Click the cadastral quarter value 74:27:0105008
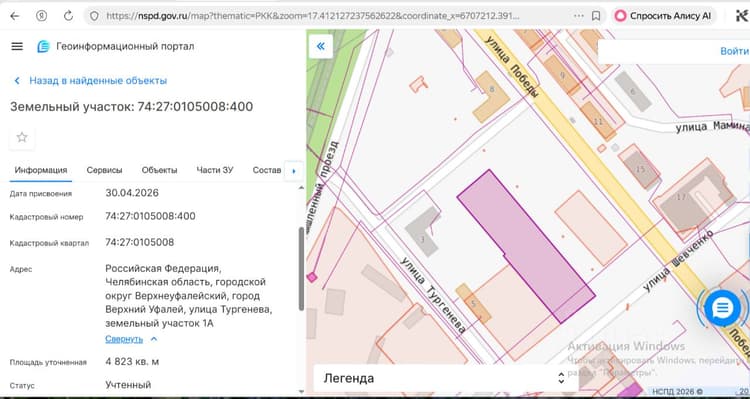Screen dimensions: 750x399 point(140,242)
